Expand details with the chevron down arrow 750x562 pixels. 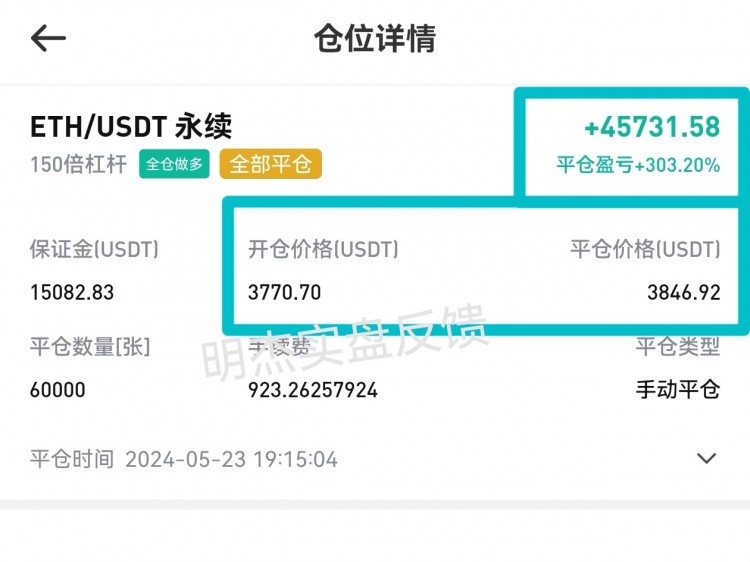706,458
